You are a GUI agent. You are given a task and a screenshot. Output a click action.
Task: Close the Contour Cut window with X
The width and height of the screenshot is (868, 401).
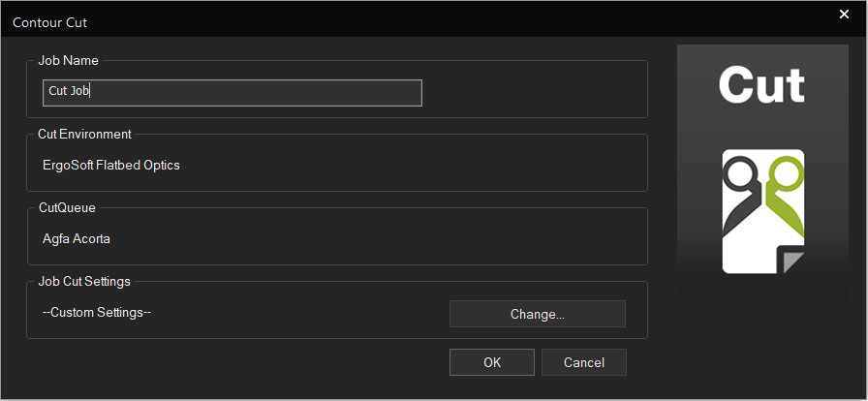point(844,15)
